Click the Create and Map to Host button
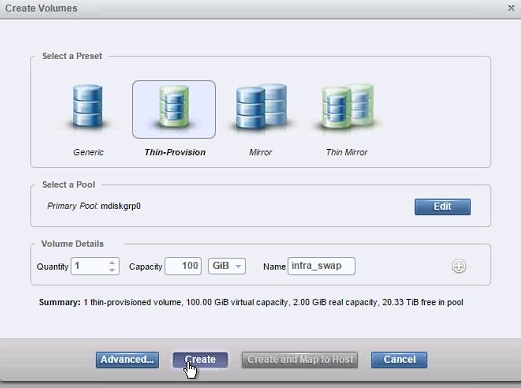 pos(300,360)
